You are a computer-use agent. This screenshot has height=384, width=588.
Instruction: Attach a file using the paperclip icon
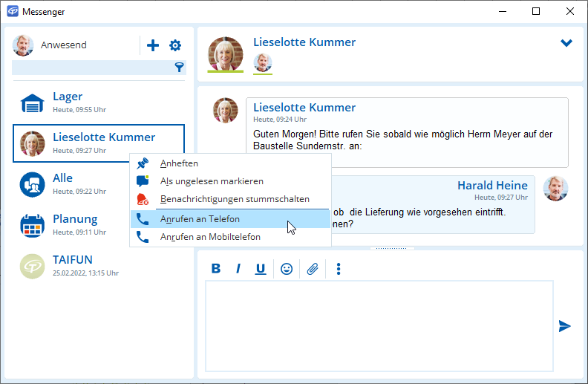pyautogui.click(x=313, y=269)
